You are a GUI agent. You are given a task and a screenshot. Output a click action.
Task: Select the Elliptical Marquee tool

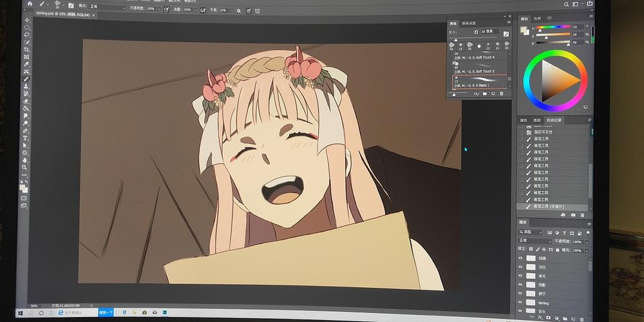(27, 27)
